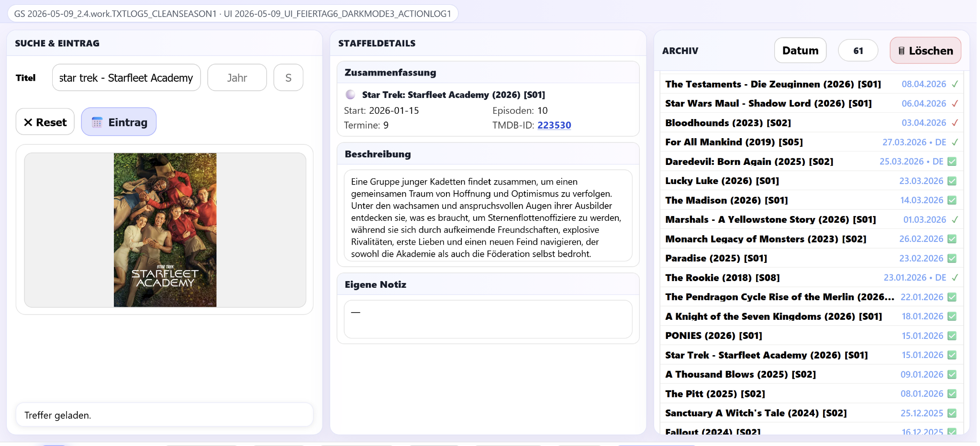
Task: Click the check box for A Knight of the Seven Kingdoms
Action: coord(952,316)
